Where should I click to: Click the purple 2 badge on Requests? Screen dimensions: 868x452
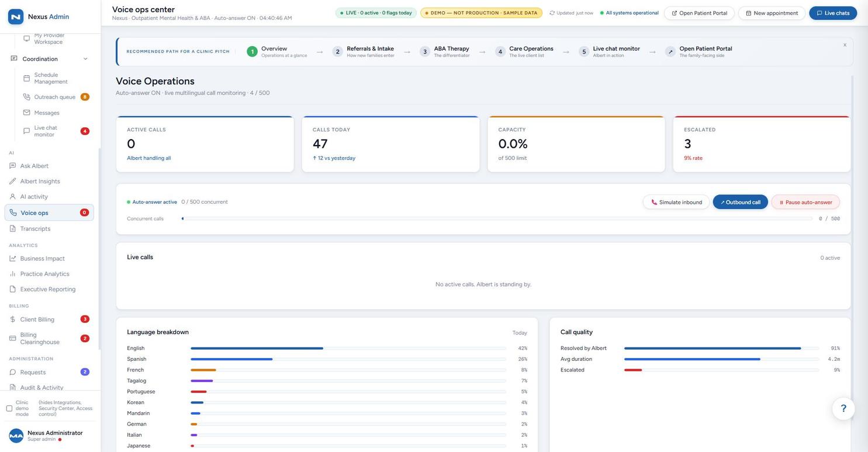(x=85, y=372)
